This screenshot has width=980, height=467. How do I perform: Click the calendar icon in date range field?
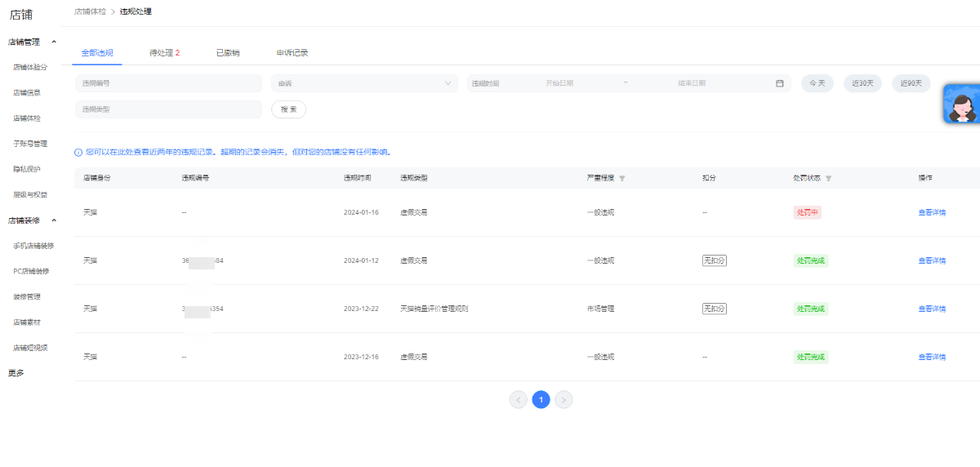click(x=779, y=83)
